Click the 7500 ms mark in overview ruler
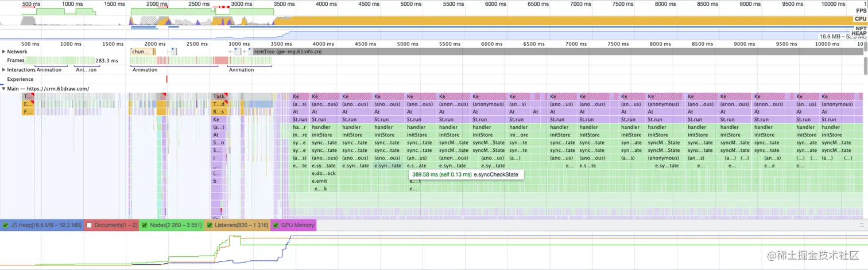Screen dimensions: 868x270 click(622, 4)
